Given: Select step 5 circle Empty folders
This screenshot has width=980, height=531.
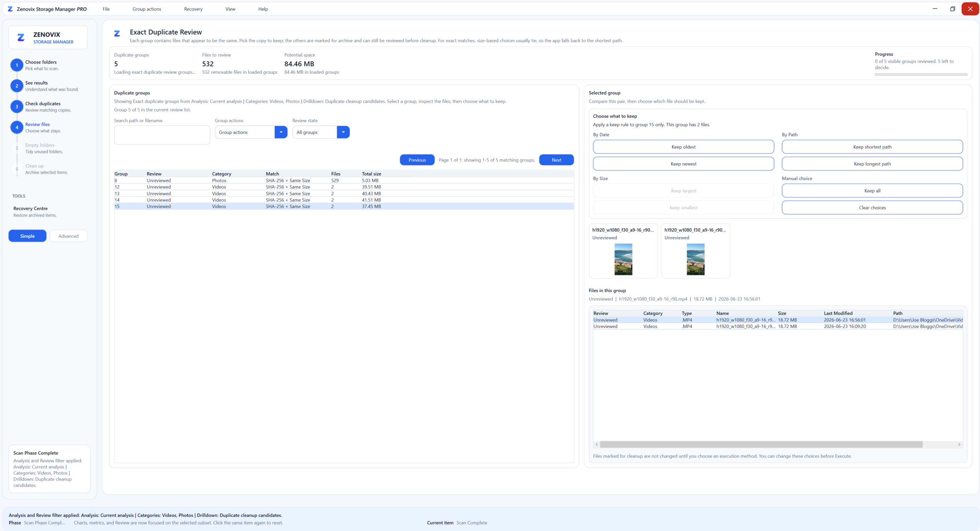Looking at the screenshot, I should [17, 148].
